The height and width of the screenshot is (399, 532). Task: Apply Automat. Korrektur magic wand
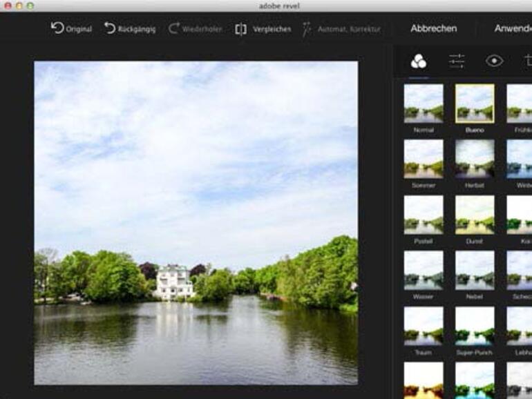tap(342, 29)
